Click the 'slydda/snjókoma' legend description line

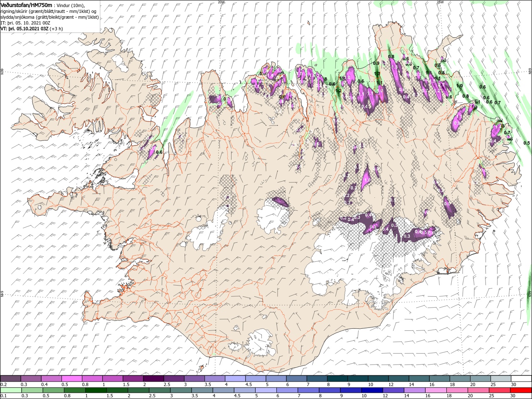pyautogui.click(x=49, y=17)
